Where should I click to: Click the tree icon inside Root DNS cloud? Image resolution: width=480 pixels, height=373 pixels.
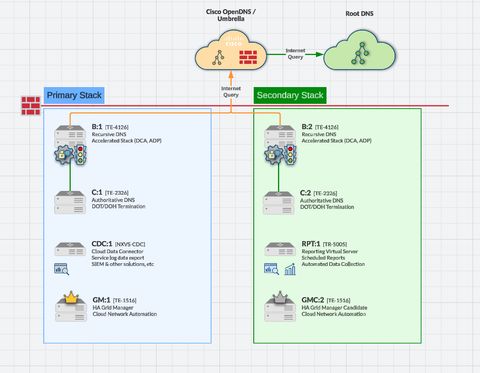[x=360, y=53]
